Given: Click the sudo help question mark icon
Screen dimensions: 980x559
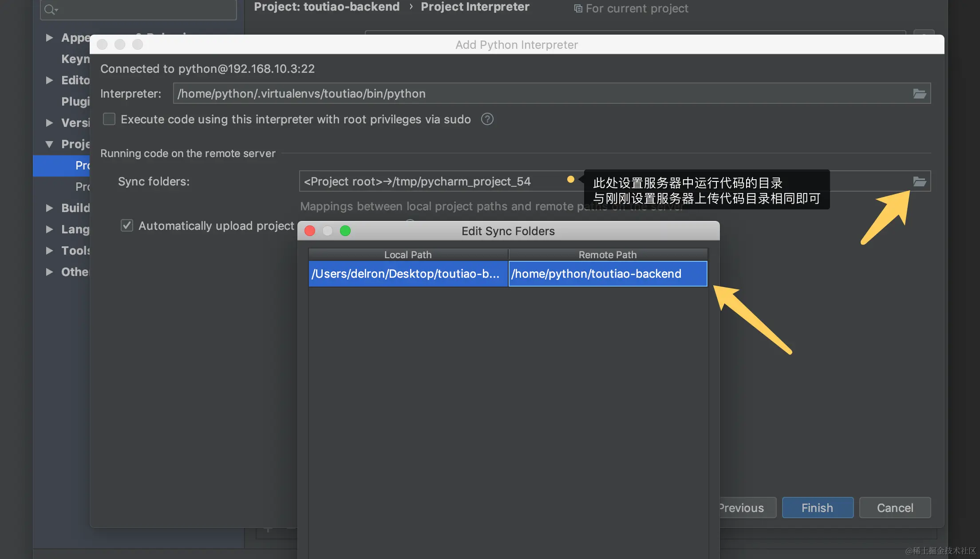Looking at the screenshot, I should pos(487,119).
